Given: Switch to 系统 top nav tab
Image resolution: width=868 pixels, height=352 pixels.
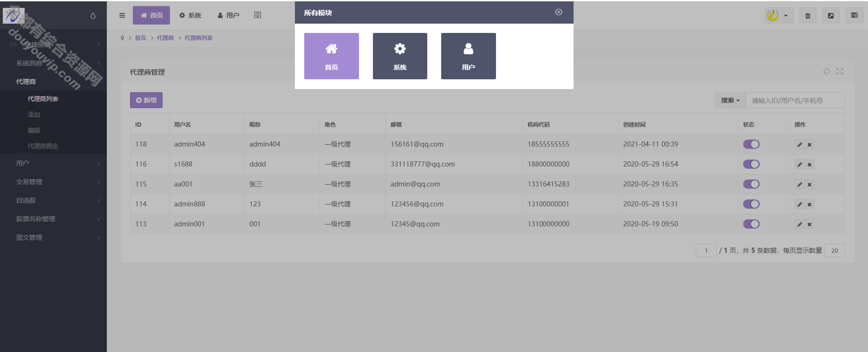Looking at the screenshot, I should tap(190, 15).
